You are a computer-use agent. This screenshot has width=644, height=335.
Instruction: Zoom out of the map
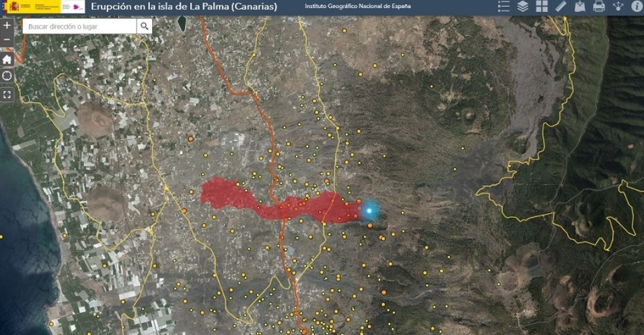[x=7, y=40]
